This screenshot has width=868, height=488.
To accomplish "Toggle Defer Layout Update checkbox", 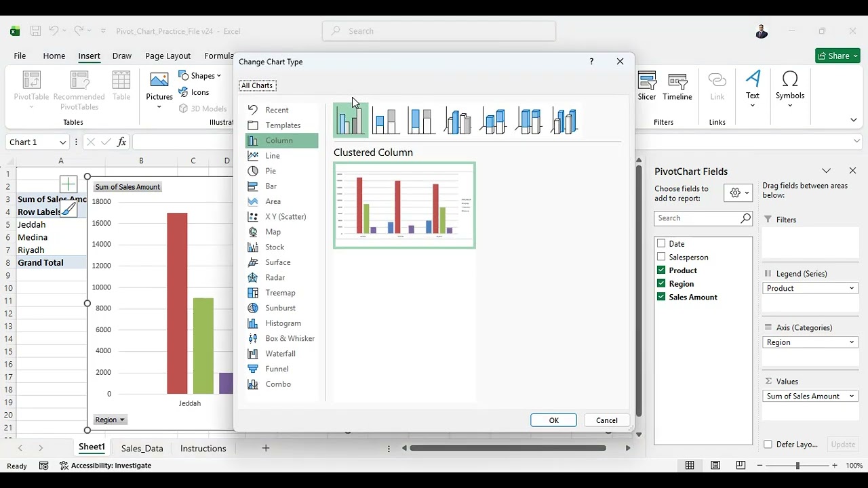I will 768,445.
